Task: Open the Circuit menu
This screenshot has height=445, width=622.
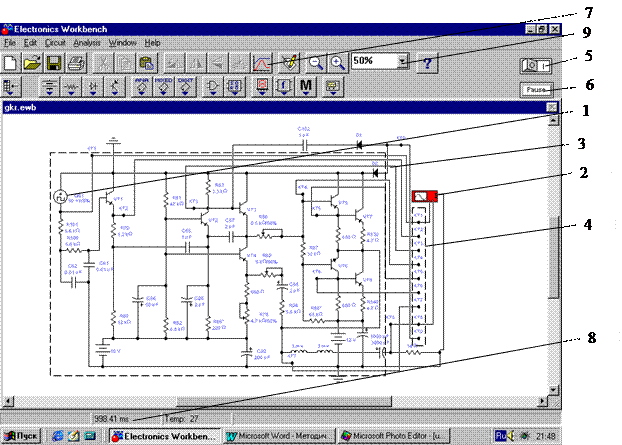Action: tap(55, 43)
